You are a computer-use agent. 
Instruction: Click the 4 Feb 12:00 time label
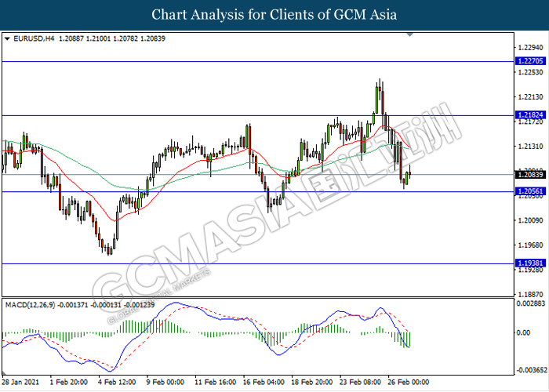(x=117, y=382)
